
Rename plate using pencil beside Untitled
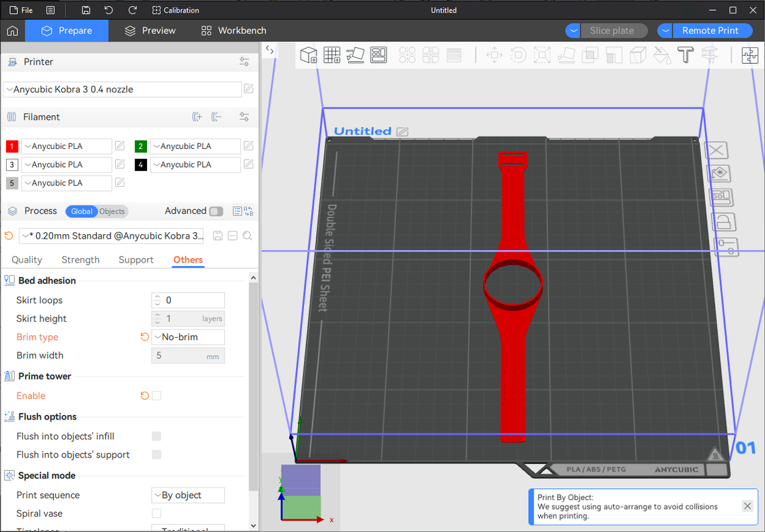pyautogui.click(x=402, y=131)
